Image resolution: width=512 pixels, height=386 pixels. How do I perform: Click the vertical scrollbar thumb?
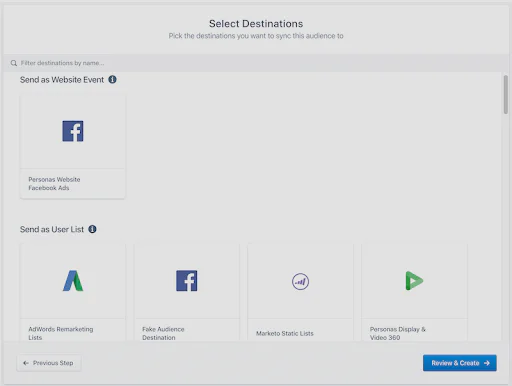(506, 95)
